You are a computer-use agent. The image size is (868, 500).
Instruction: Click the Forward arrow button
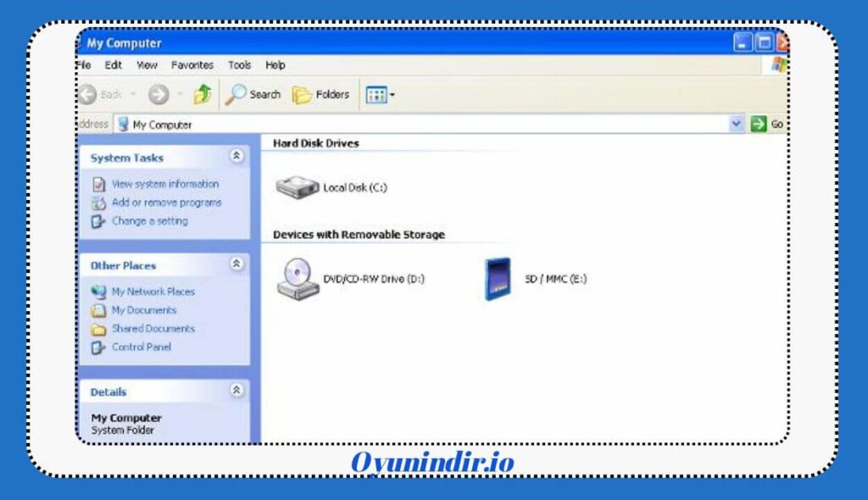click(x=159, y=95)
